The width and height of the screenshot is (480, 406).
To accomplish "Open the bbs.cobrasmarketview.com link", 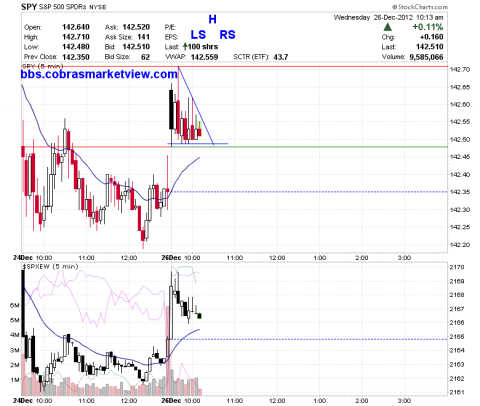I will (x=99, y=74).
